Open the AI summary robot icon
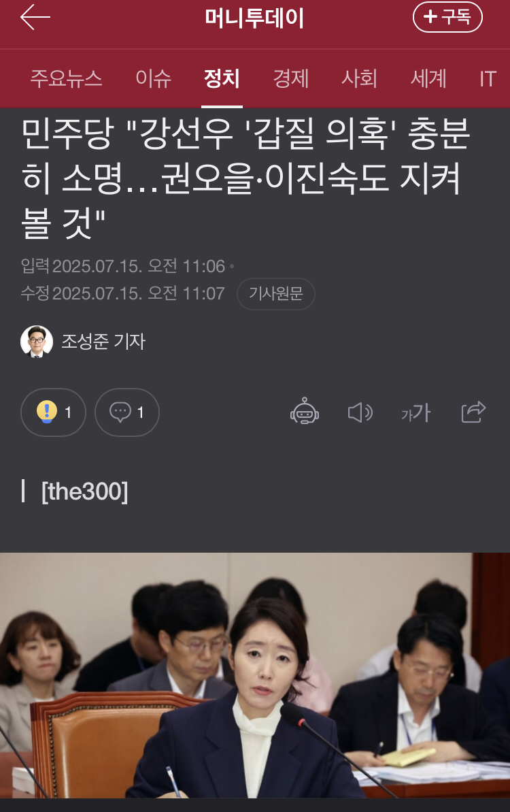 click(304, 412)
